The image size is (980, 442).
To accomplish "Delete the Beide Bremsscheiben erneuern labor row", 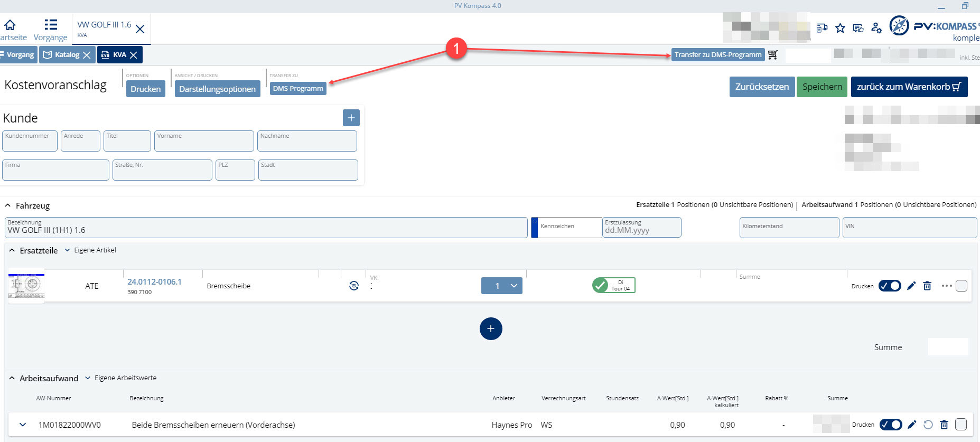I will click(945, 425).
